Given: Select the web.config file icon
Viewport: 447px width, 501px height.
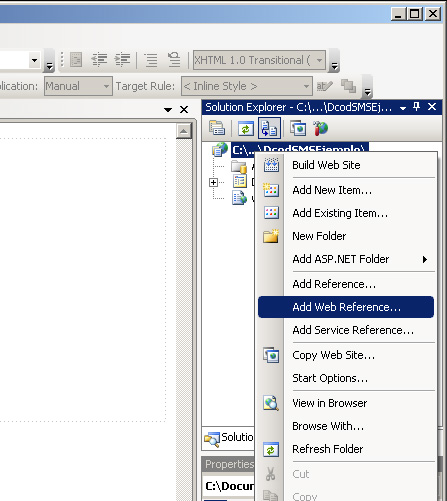Looking at the screenshot, I should (240, 198).
